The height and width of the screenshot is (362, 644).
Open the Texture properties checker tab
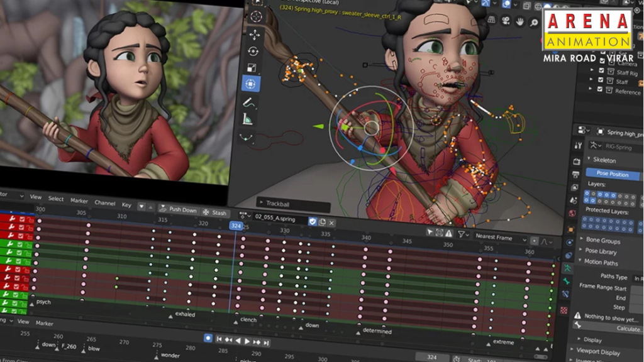tap(564, 310)
